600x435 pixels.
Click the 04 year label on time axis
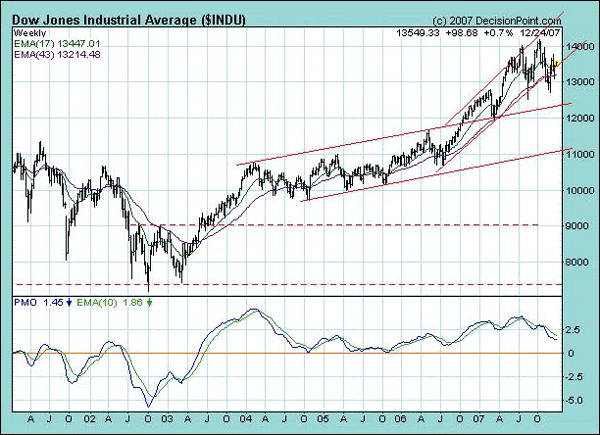(x=245, y=418)
